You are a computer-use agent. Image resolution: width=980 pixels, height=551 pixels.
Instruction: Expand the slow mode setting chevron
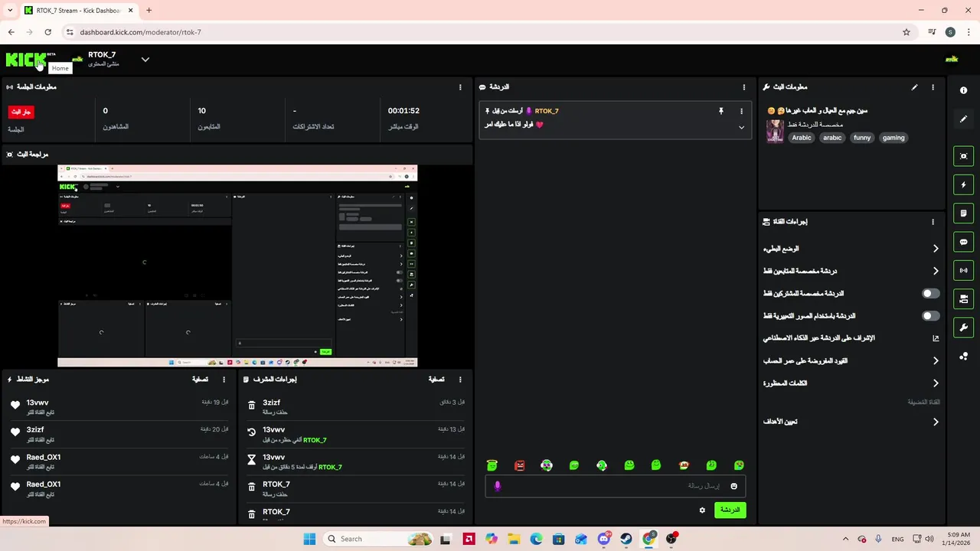[936, 249]
